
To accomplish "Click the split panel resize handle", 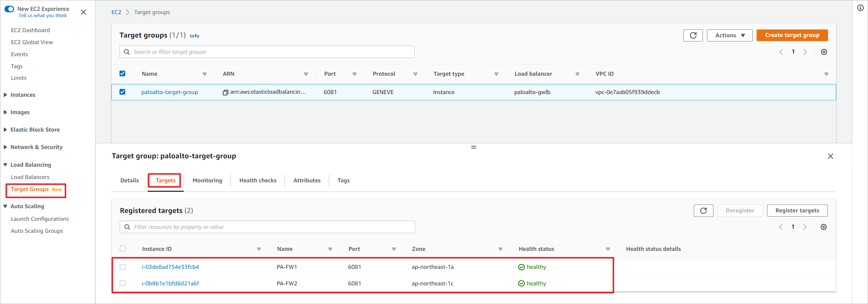I will 474,147.
